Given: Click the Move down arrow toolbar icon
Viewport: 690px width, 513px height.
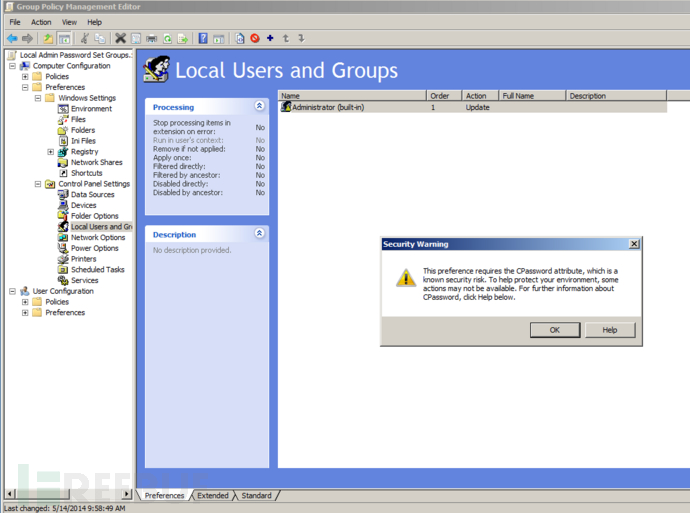Looking at the screenshot, I should 301,38.
